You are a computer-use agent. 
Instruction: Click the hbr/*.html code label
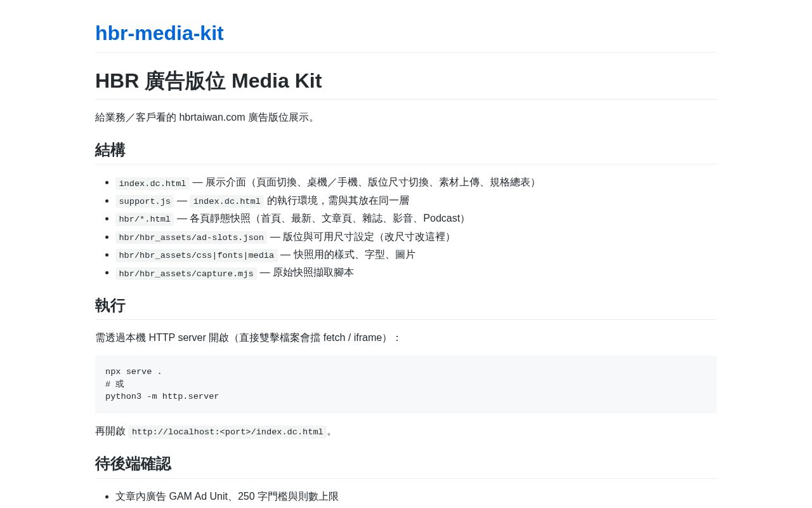coord(145,219)
